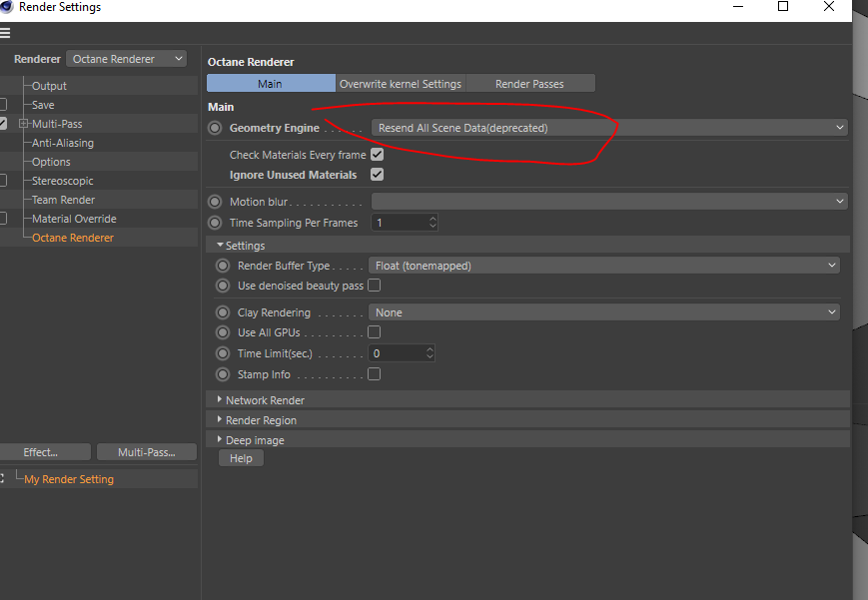Select Material Override in settings list
This screenshot has width=868, height=600.
tap(74, 219)
